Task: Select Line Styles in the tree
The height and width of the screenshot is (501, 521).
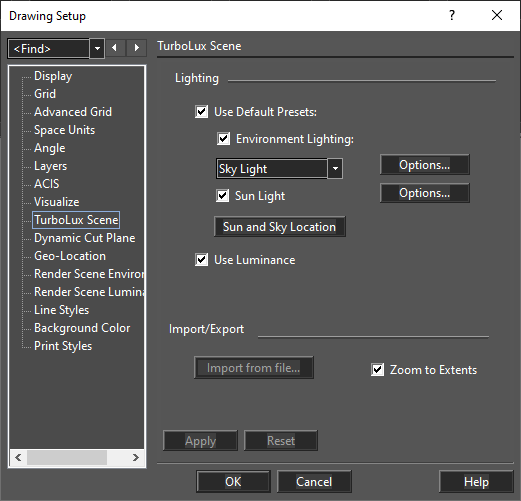Action: 62,310
